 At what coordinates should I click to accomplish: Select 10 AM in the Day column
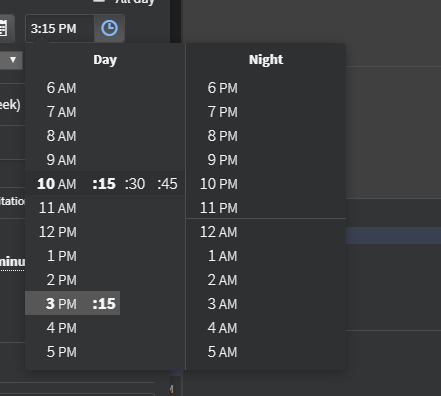(57, 184)
